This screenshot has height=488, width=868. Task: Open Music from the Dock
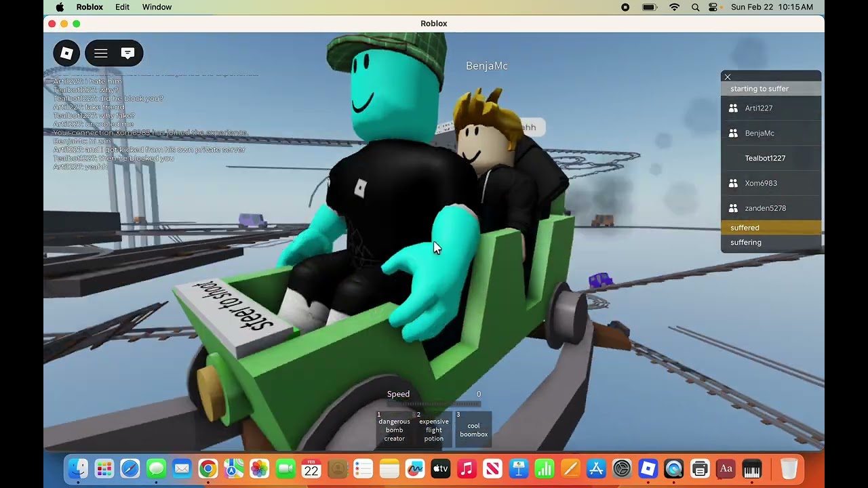[467, 468]
